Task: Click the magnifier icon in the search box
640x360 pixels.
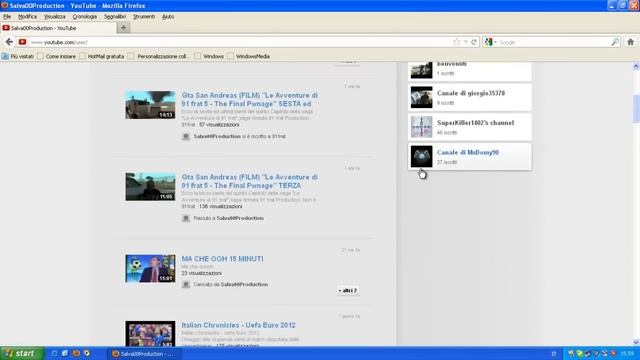Action: click(615, 42)
